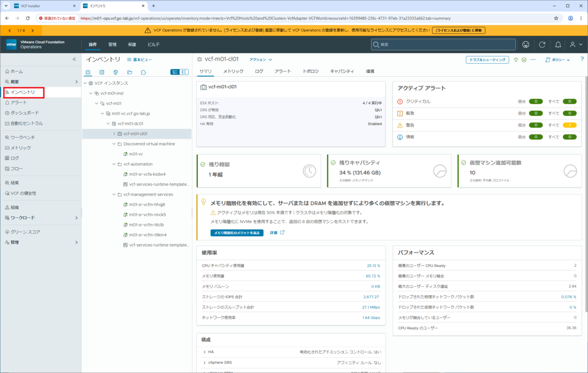
Task: Open the notifications bell
Action: point(558,45)
